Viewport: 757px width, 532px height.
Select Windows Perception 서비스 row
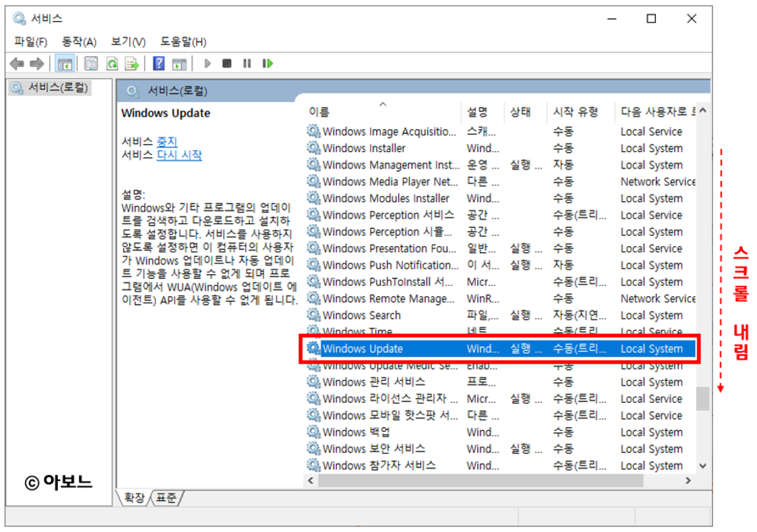(501, 215)
